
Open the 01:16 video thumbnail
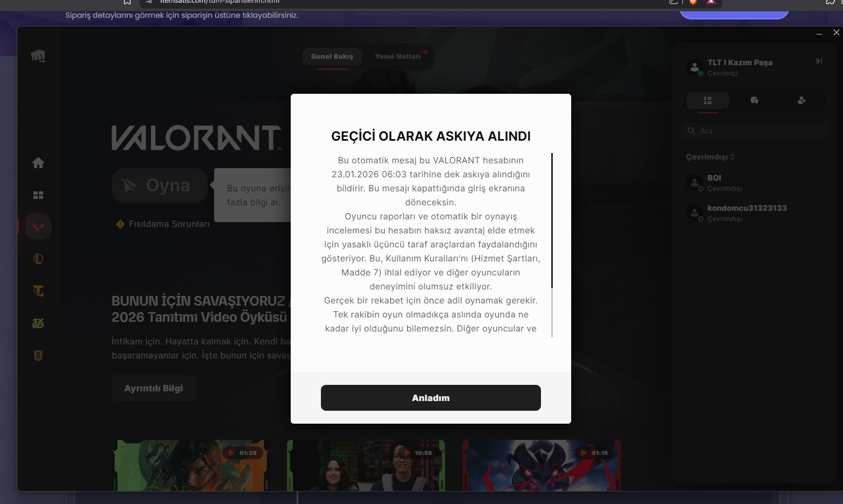click(542, 465)
